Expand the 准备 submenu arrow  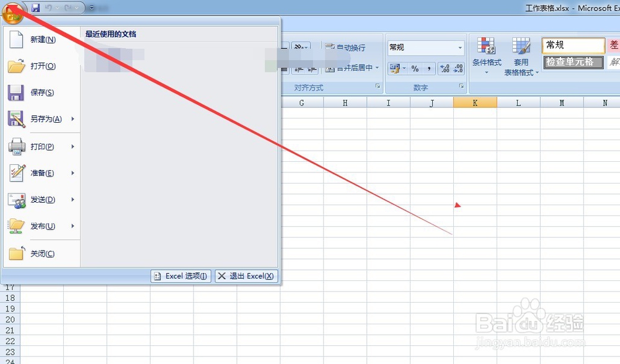73,173
